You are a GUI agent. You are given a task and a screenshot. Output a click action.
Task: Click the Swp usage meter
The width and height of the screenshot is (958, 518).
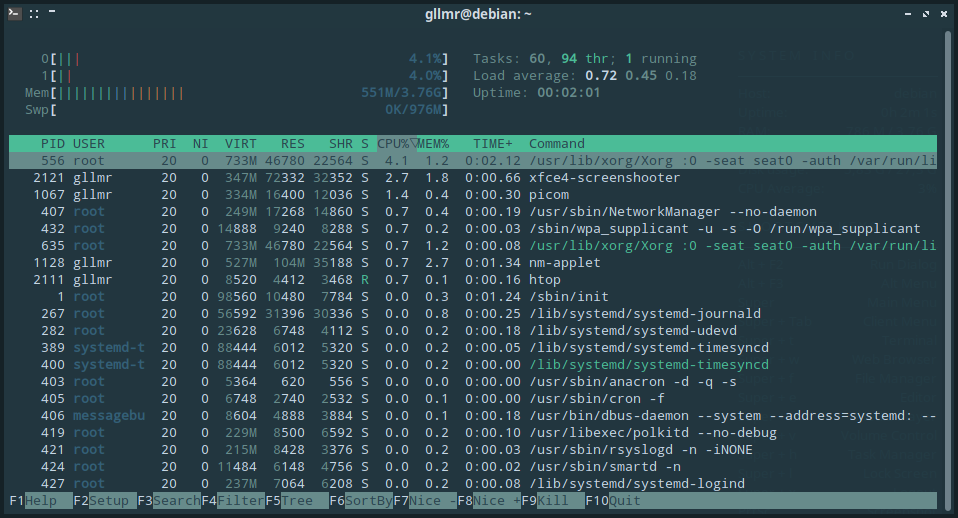pos(236,110)
